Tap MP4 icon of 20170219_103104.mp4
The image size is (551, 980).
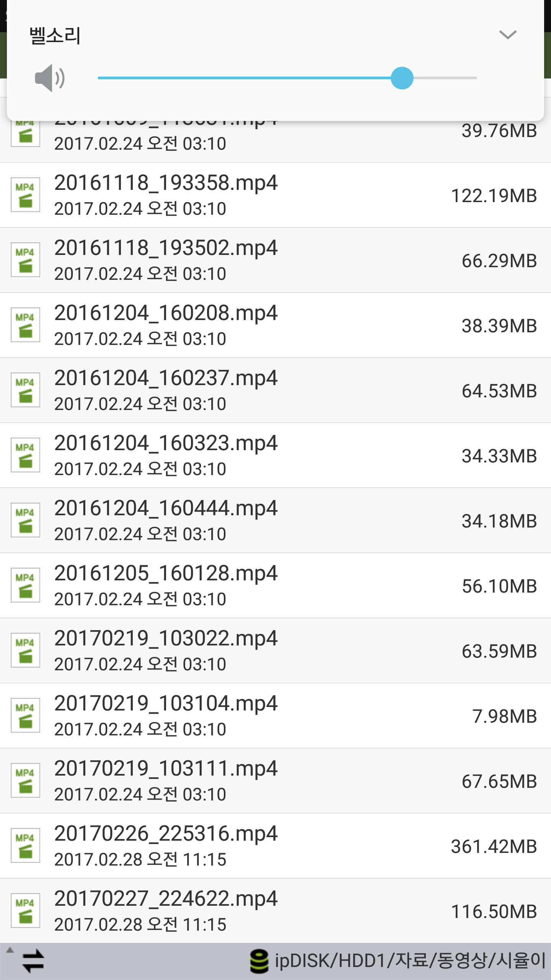click(x=25, y=715)
